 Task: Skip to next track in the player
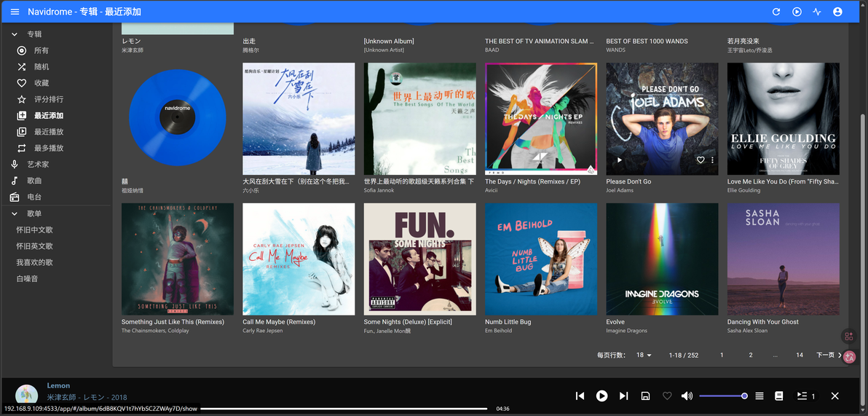[x=623, y=396]
